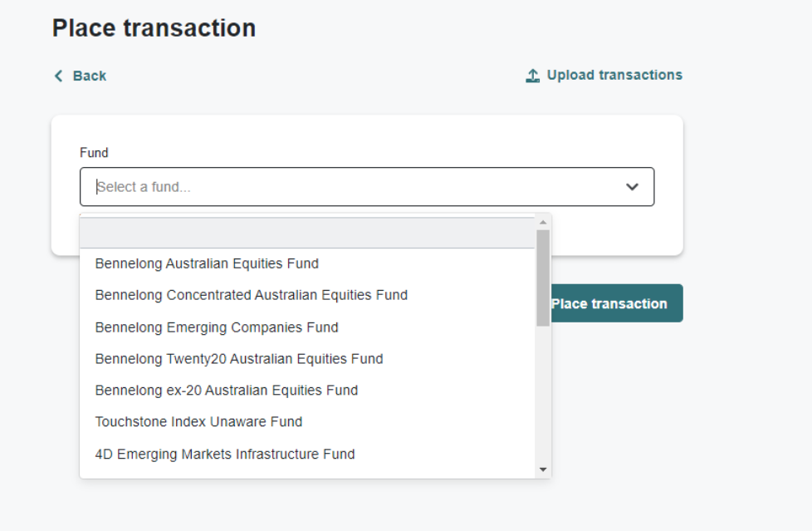The image size is (812, 531).
Task: Pick Bennelong Emerging Companies Fund
Action: [x=217, y=327]
